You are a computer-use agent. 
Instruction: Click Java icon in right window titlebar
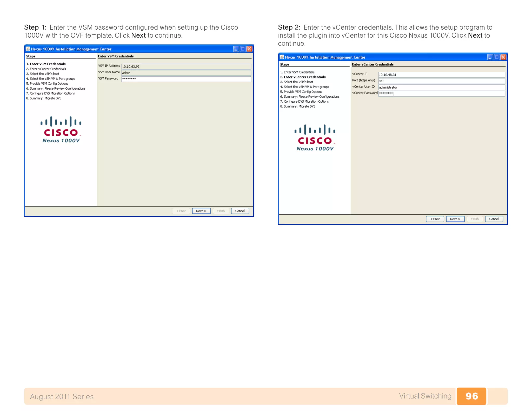pos(282,57)
